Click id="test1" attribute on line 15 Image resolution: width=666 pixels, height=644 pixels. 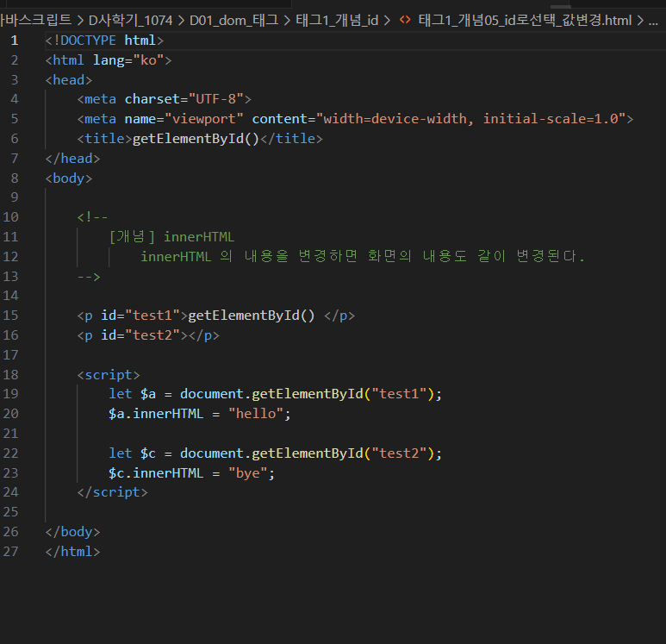(140, 316)
